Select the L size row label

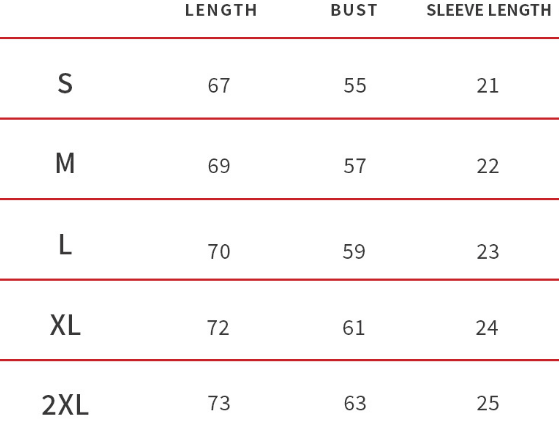click(x=65, y=245)
